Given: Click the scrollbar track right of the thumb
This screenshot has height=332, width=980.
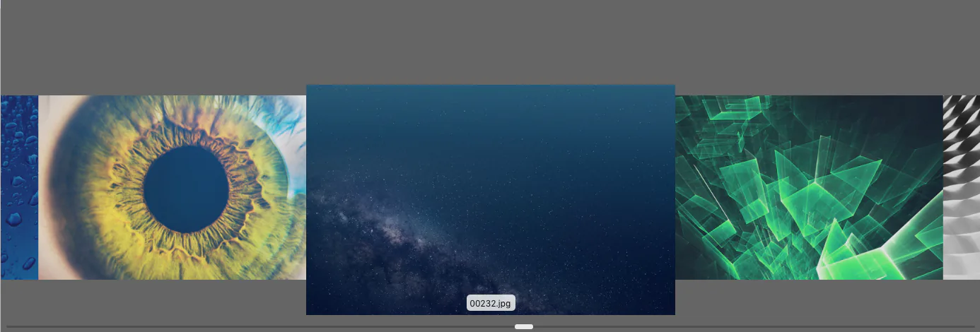Looking at the screenshot, I should (x=754, y=326).
